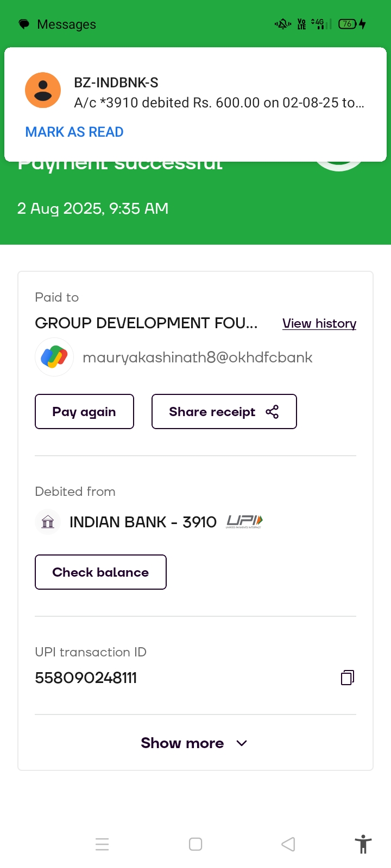Open the accessibility shortcut icon
The image size is (391, 868).
point(363,844)
